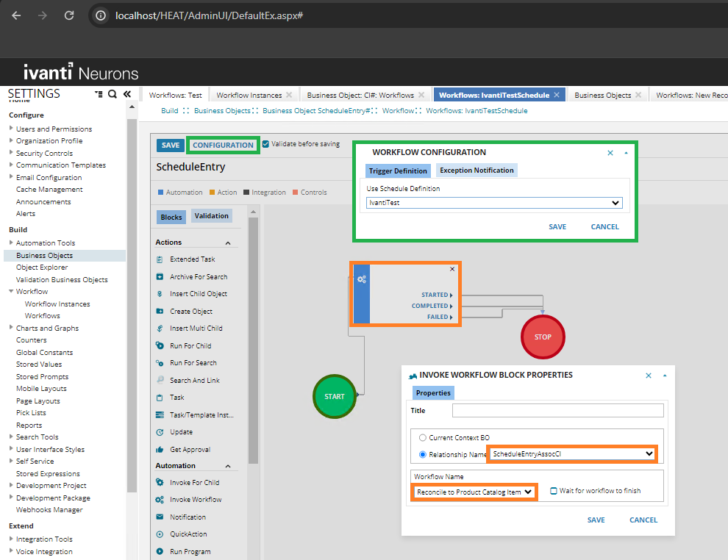Click the QuickAction block icon
The image size is (728, 560).
(160, 534)
